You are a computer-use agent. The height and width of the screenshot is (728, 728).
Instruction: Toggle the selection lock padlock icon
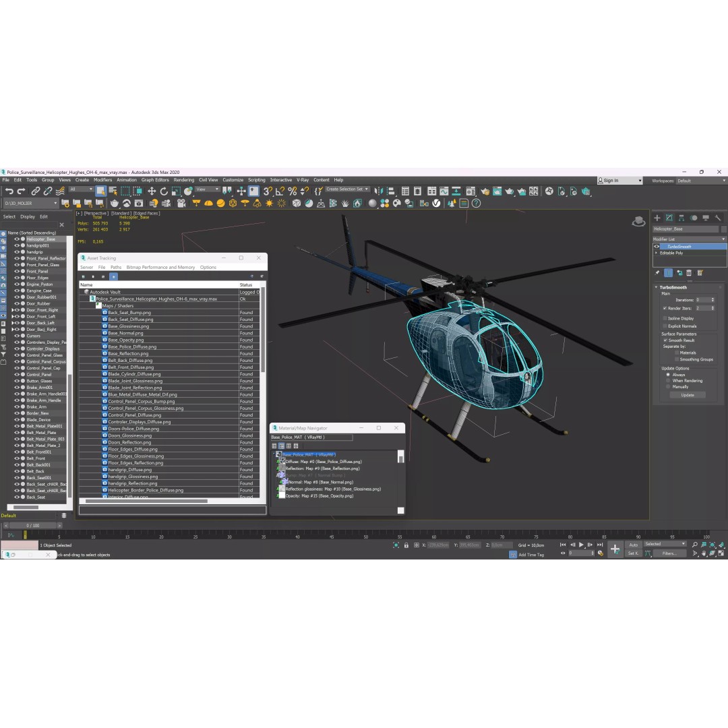pos(406,545)
